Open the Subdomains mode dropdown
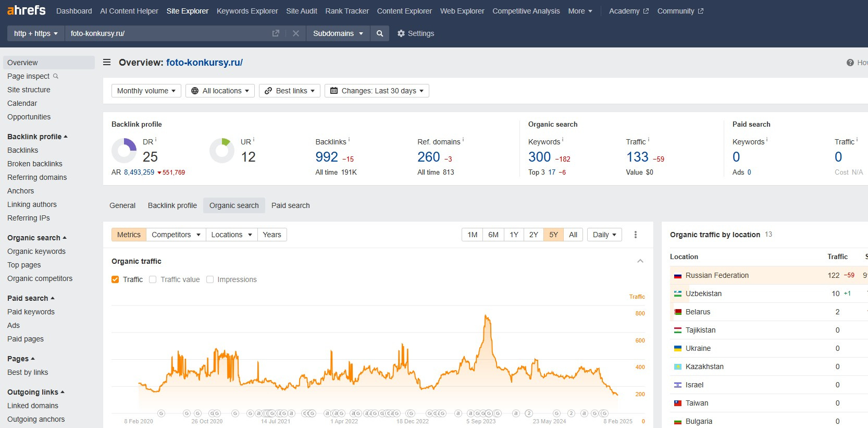This screenshot has height=428, width=868. tap(338, 33)
